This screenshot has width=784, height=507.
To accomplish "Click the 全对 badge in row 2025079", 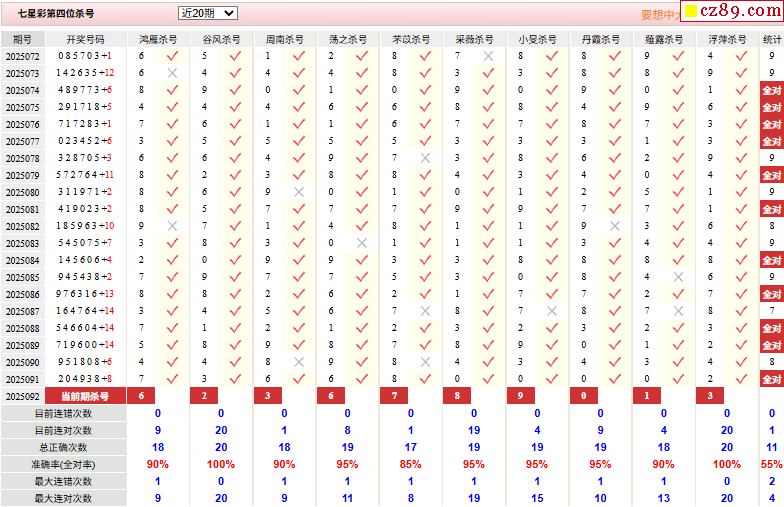I will (772, 176).
